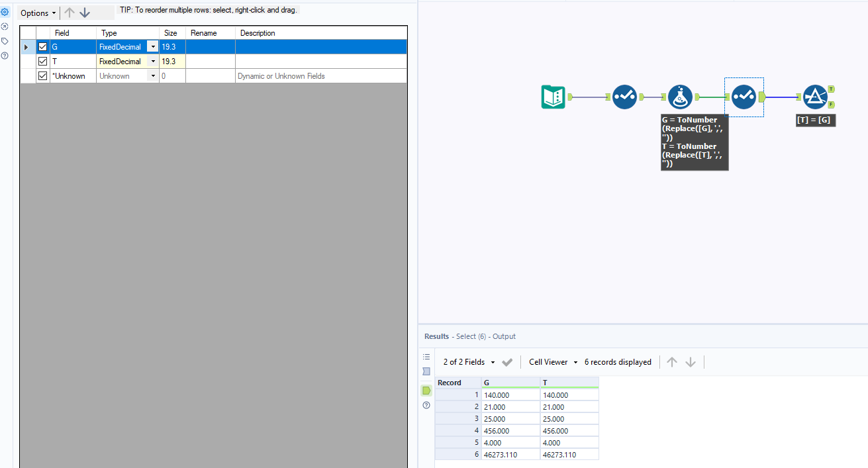Uncheck the G field checkbox

[42, 46]
